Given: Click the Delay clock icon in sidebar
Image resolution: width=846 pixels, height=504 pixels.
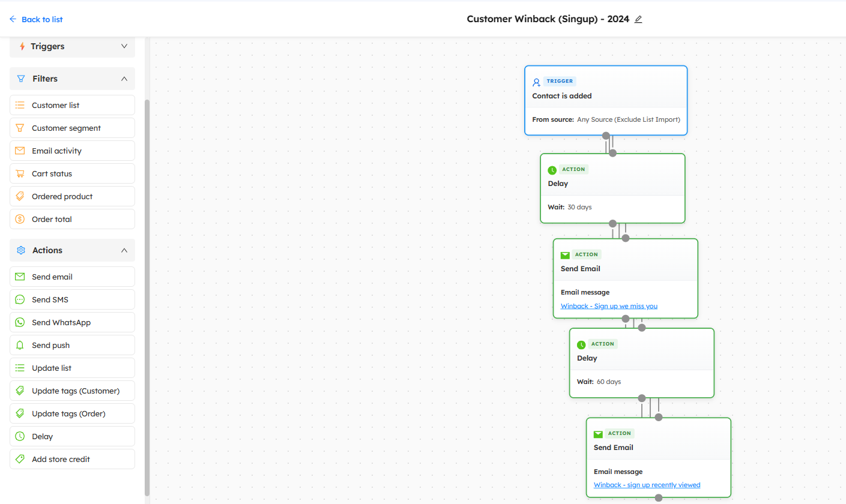Looking at the screenshot, I should coord(20,437).
